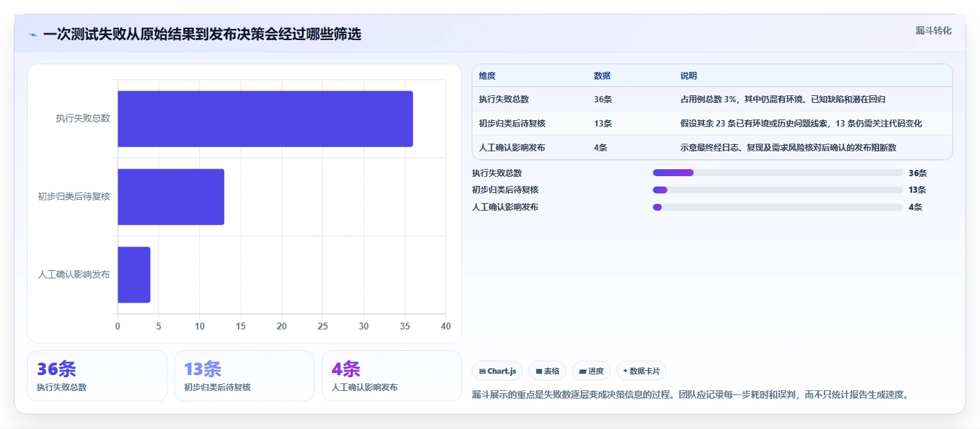980x429 pixels.
Task: Click the 13条 value in table
Action: [x=603, y=124]
